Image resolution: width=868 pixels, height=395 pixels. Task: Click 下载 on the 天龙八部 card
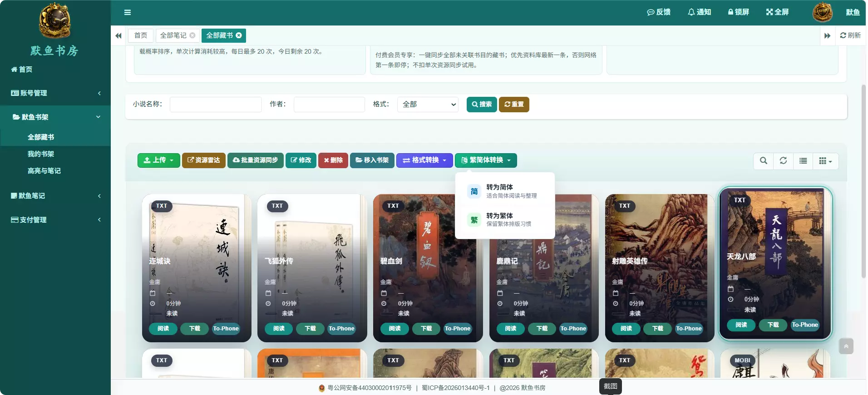[774, 325]
